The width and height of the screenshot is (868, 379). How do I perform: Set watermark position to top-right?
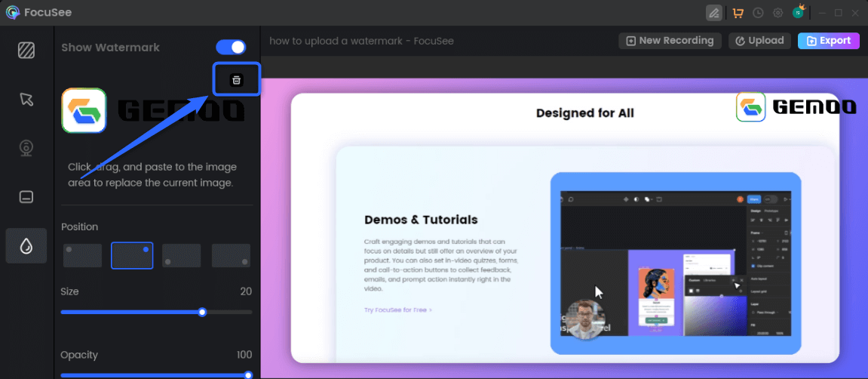pyautogui.click(x=132, y=255)
